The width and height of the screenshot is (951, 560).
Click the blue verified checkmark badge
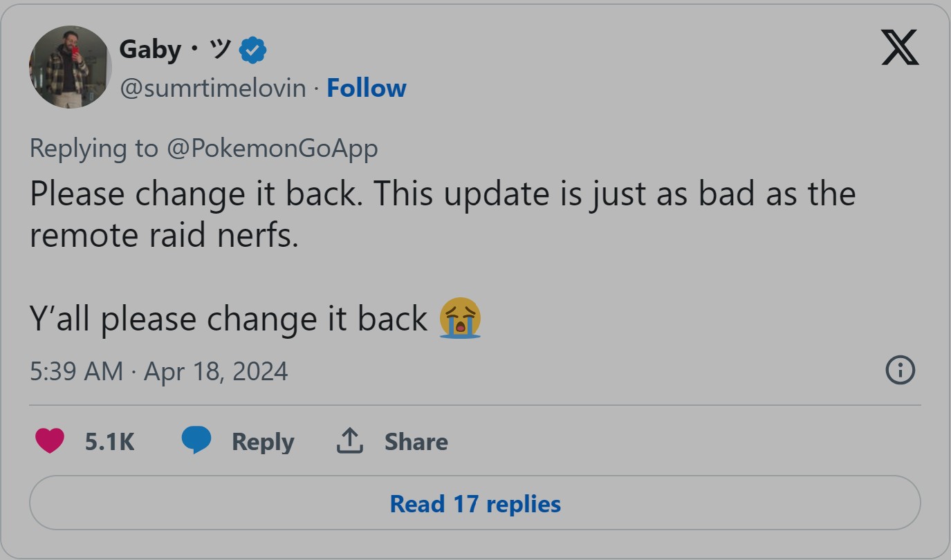(252, 50)
